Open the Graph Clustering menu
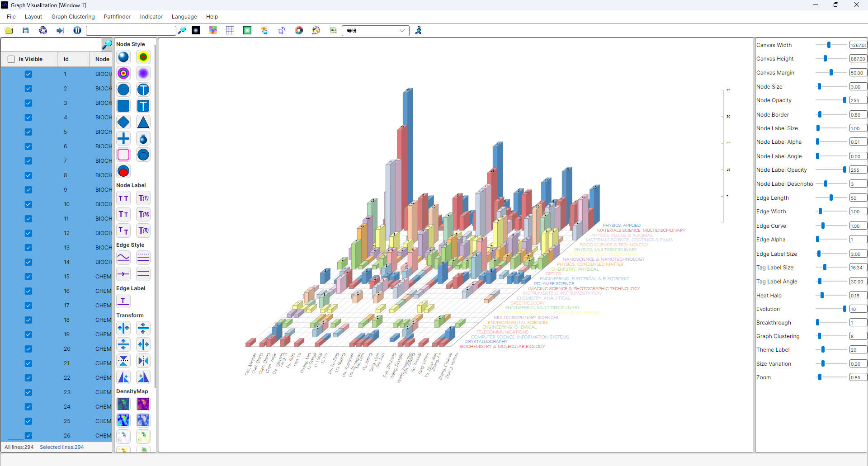The image size is (868, 466). (x=73, y=17)
